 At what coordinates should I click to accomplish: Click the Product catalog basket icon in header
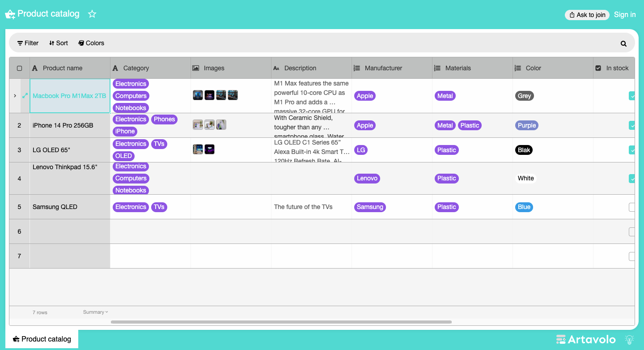(x=10, y=14)
